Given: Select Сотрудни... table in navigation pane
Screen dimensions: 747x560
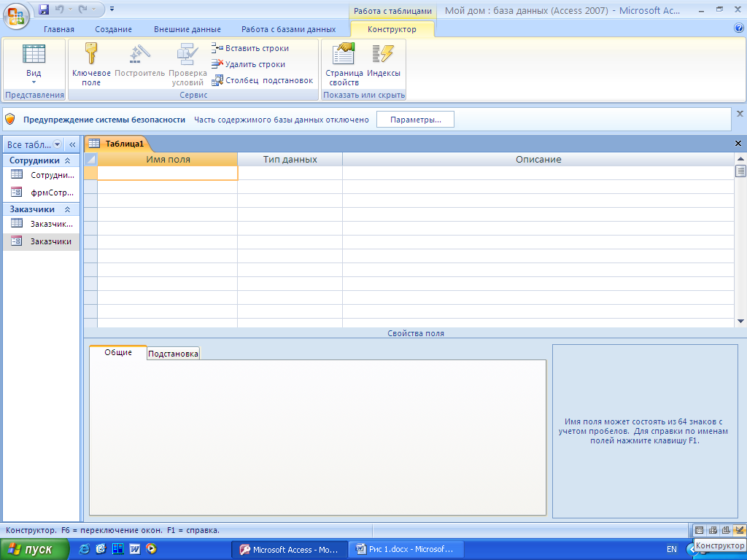Looking at the screenshot, I should [42, 175].
